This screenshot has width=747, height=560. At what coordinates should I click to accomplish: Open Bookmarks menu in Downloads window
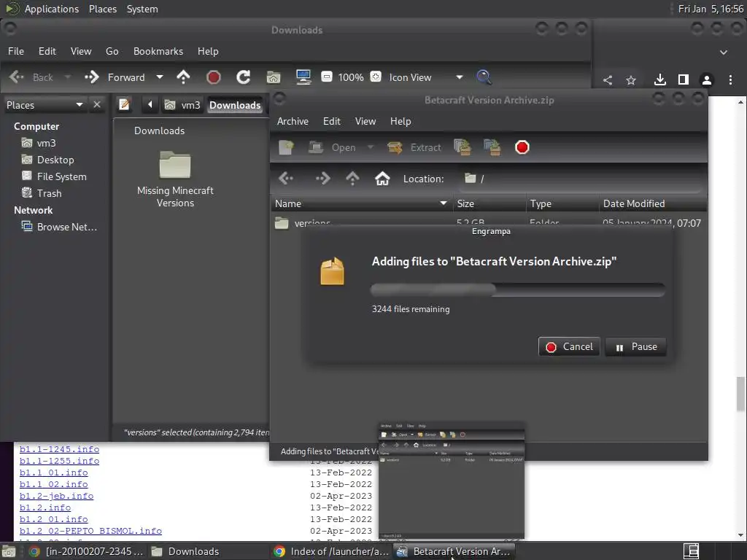tap(158, 51)
